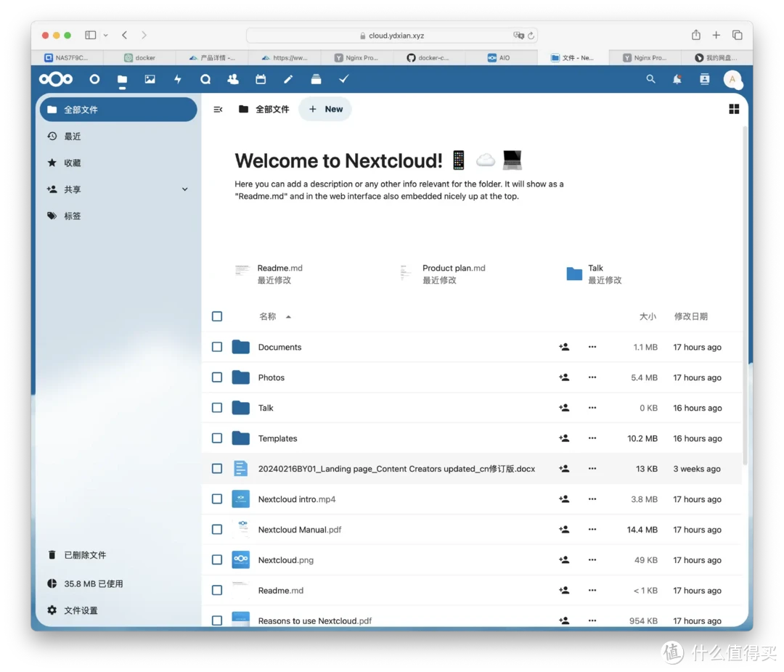The image size is (784, 672).
Task: Open actions menu for docx file
Action: [592, 469]
